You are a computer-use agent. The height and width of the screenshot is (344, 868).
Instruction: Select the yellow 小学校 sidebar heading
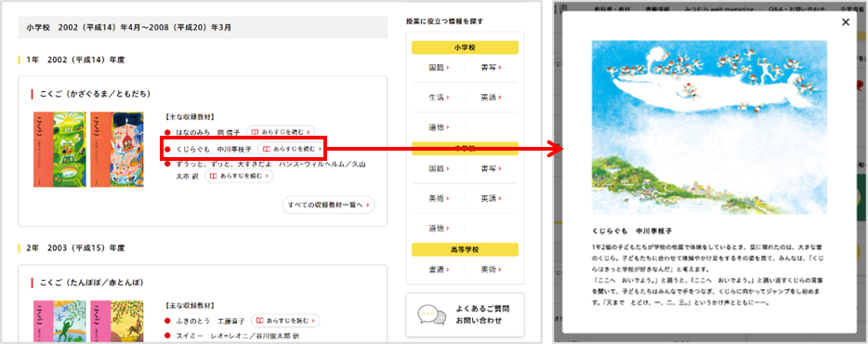click(x=465, y=47)
